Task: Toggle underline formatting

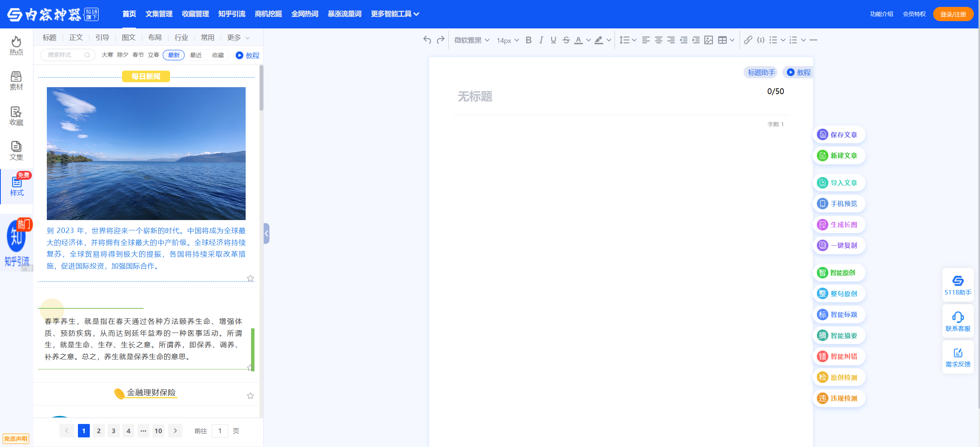Action: click(x=553, y=40)
